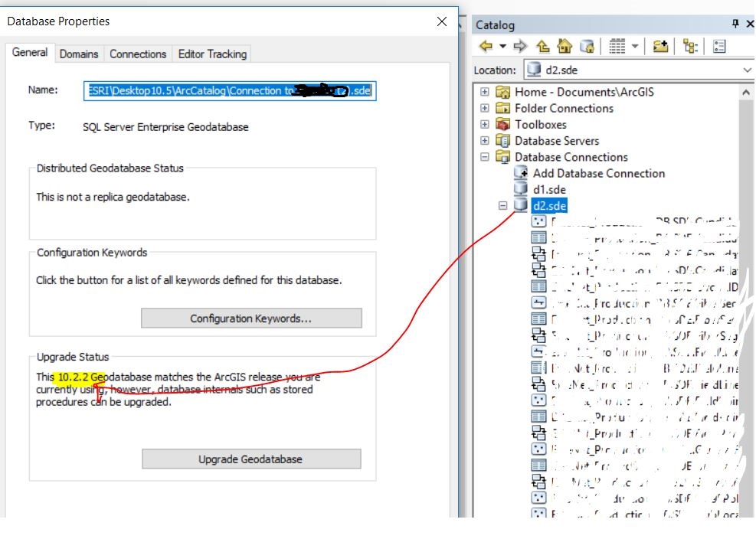This screenshot has height=552, width=756.
Task: Collapse the Database Connections node
Action: [485, 157]
